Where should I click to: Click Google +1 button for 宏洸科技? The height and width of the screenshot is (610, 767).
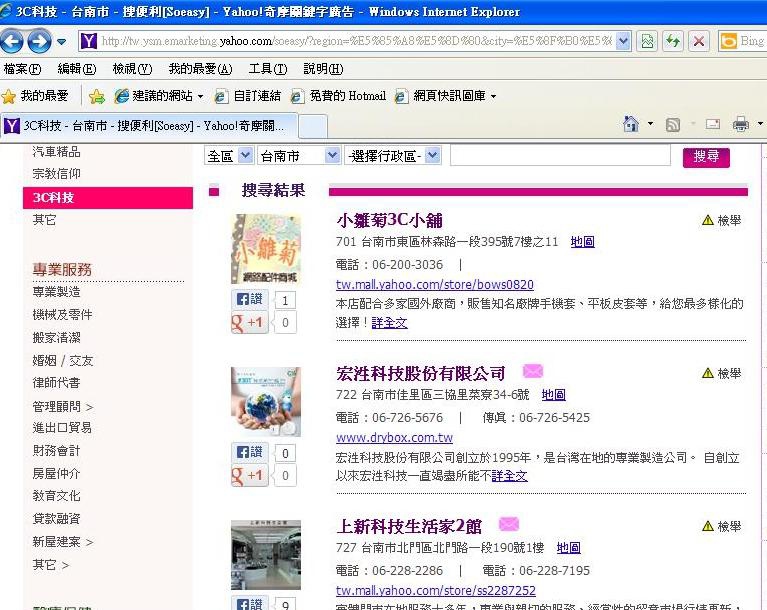(x=249, y=475)
